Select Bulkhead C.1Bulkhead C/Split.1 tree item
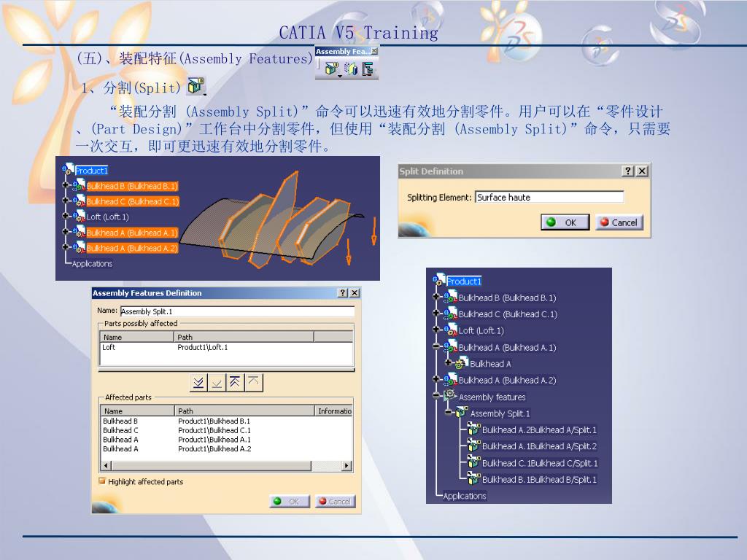The image size is (747, 560). 540,463
